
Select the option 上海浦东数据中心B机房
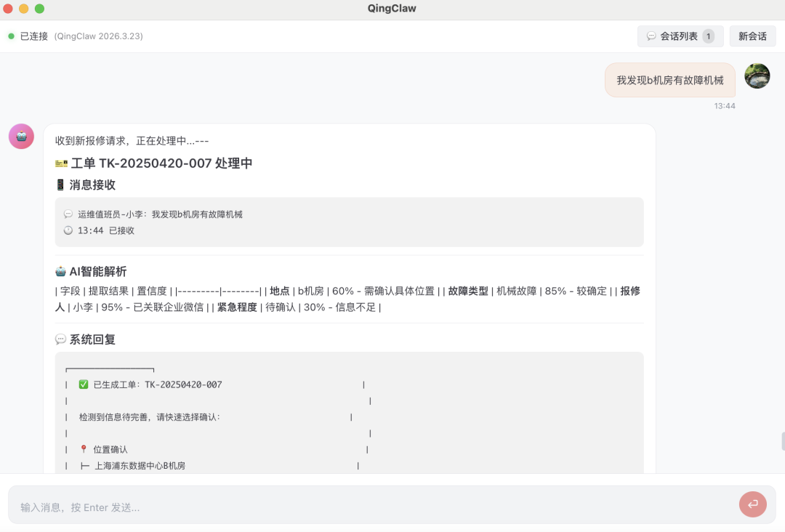click(140, 465)
